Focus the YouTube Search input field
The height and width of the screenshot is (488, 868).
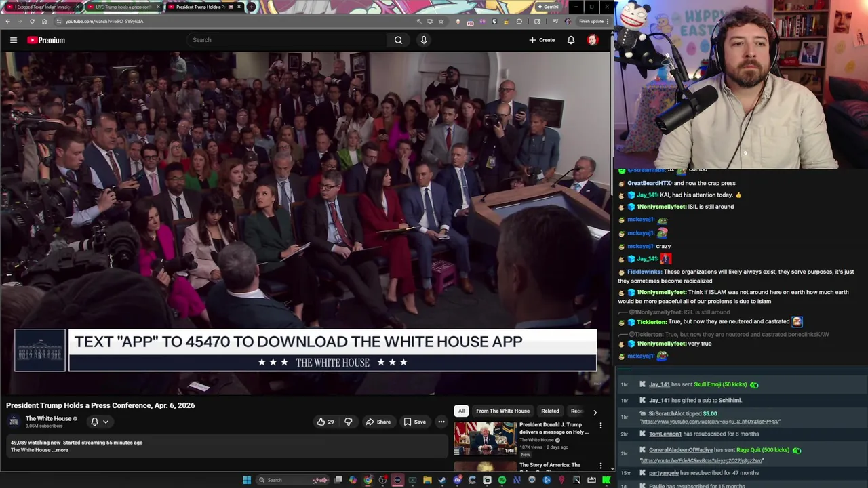(287, 40)
